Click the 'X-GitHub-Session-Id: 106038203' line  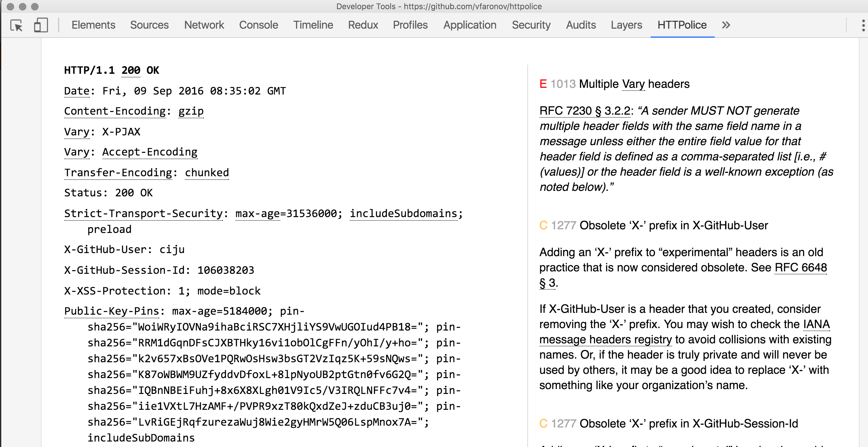(x=159, y=270)
